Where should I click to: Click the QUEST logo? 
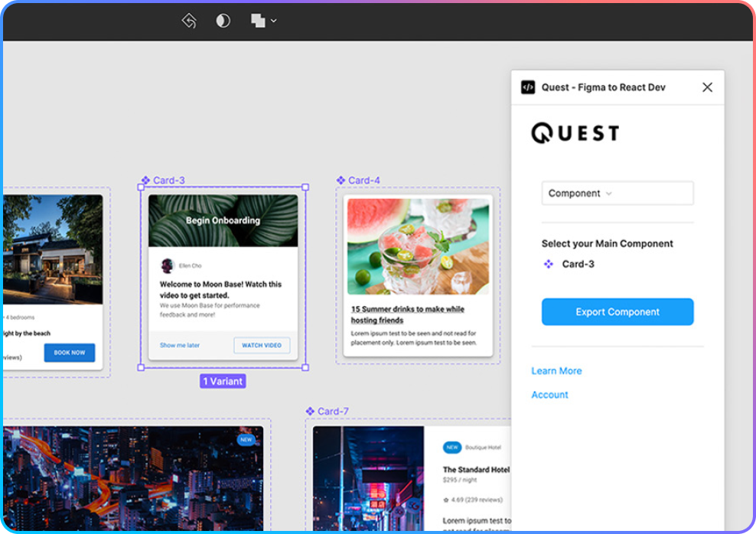point(575,133)
